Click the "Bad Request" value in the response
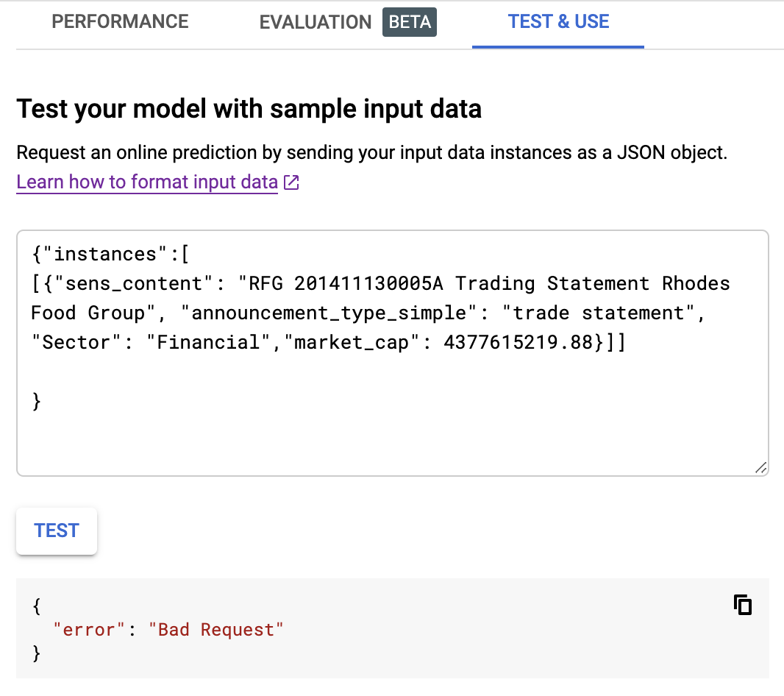Viewport: 784px width, 696px height. coord(215,630)
